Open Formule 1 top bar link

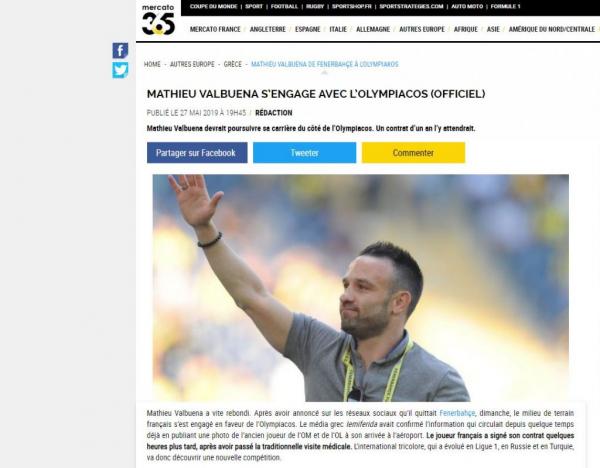pyautogui.click(x=505, y=7)
